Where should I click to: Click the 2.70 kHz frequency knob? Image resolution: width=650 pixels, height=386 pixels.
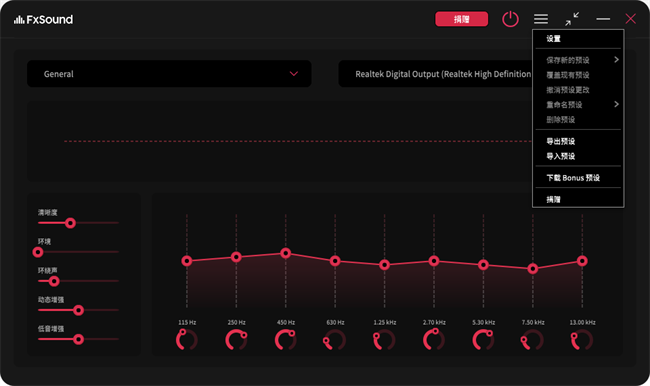tap(434, 340)
